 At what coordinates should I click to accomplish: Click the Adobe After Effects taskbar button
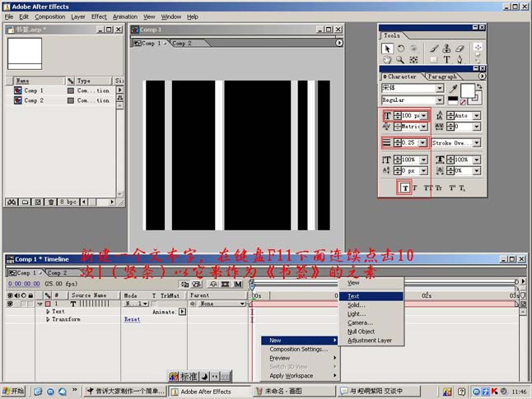click(209, 392)
